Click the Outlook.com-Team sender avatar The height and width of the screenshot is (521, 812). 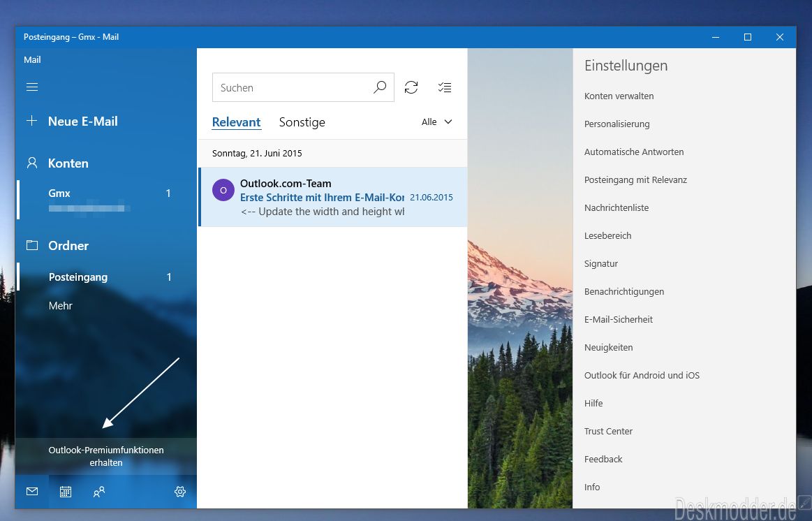(x=223, y=190)
